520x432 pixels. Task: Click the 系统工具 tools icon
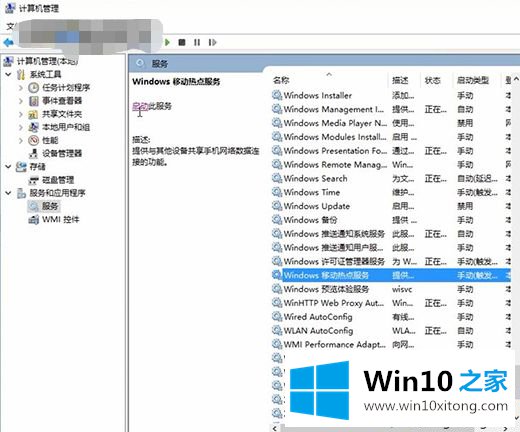tap(21, 74)
